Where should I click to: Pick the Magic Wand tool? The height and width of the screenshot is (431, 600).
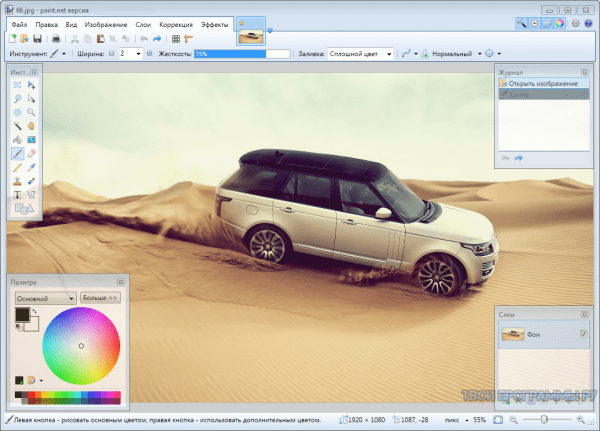[17, 126]
